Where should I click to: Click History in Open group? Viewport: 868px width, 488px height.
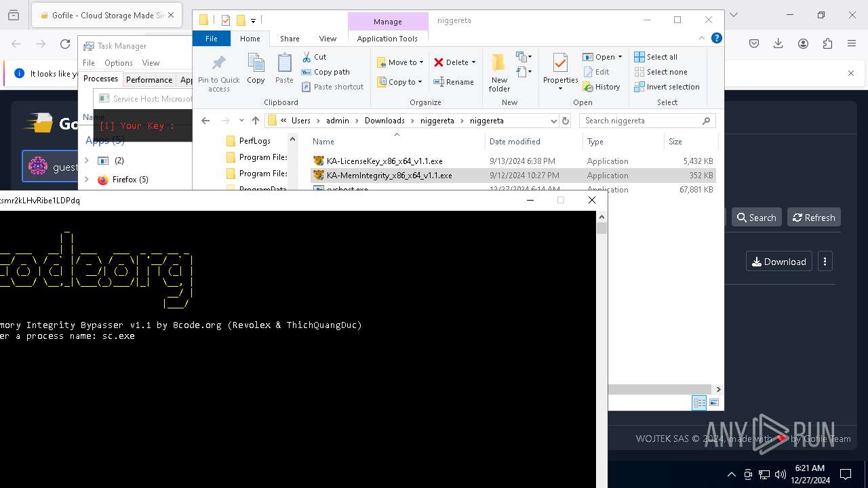[x=601, y=87]
